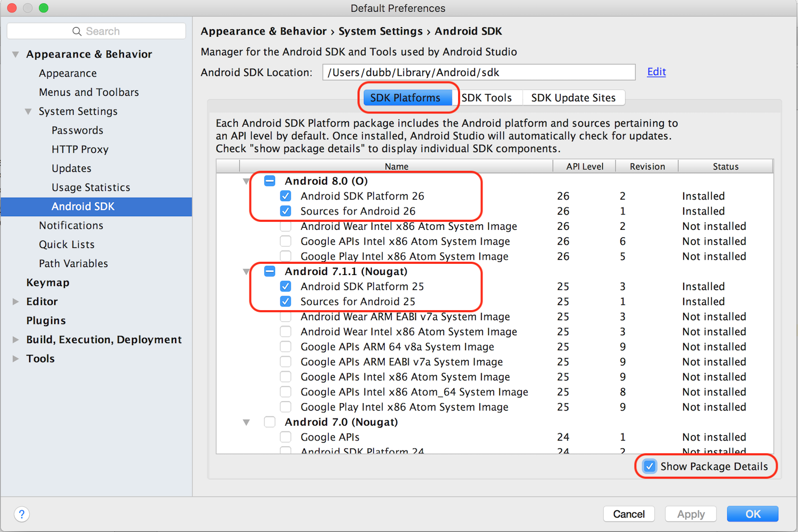Open Path Variables settings

pos(73,264)
